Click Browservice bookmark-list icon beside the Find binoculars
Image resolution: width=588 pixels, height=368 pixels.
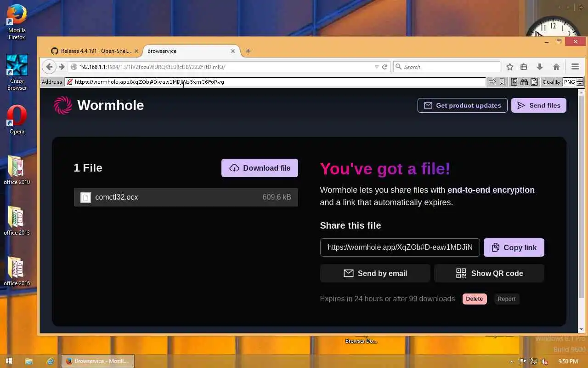point(514,82)
